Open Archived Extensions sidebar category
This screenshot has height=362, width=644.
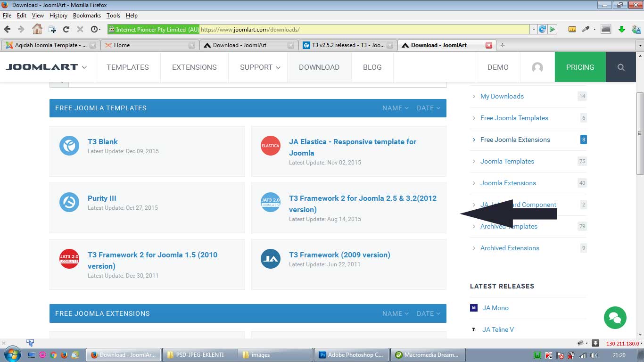[510, 248]
